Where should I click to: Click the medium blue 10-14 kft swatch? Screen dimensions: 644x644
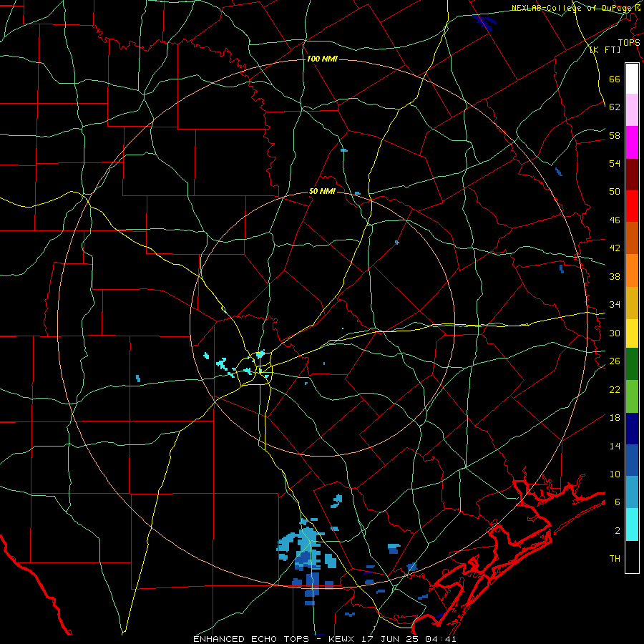tap(632, 460)
